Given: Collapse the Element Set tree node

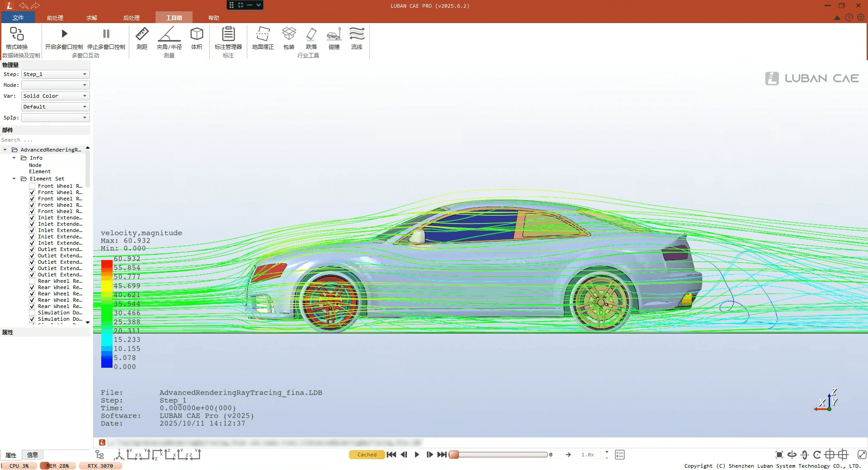Looking at the screenshot, I should 14,179.
